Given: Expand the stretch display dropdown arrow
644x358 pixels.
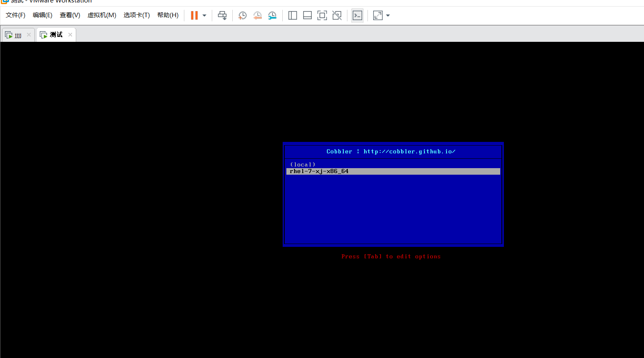Looking at the screenshot, I should coord(388,16).
